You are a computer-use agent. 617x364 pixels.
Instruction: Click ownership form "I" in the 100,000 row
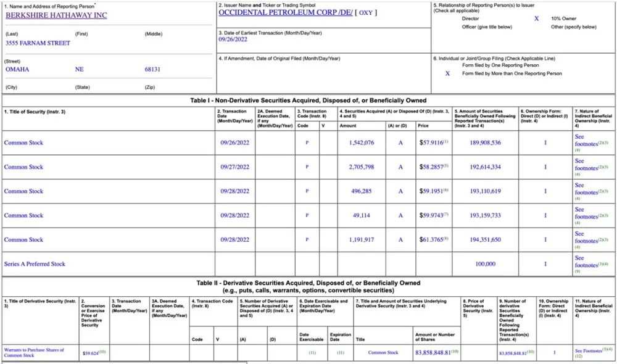pyautogui.click(x=545, y=264)
